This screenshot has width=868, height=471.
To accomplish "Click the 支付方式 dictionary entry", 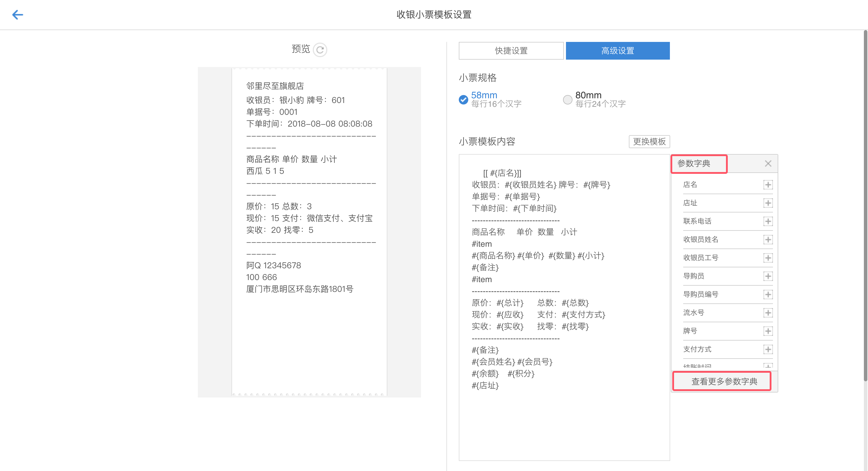I will click(x=697, y=349).
